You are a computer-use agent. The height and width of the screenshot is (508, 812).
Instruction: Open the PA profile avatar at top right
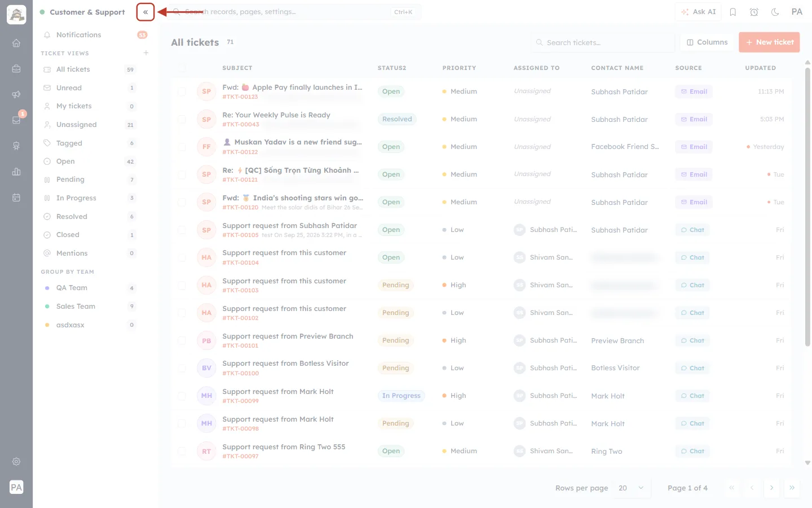797,12
